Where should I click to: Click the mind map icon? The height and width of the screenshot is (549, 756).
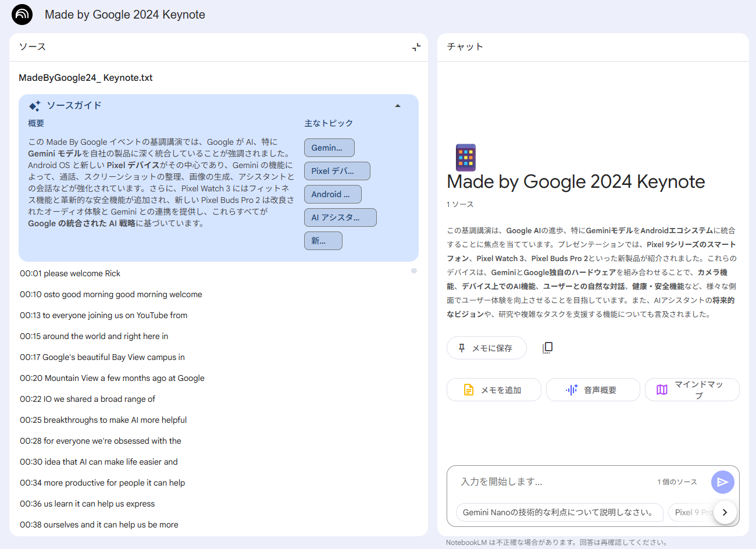coord(662,390)
